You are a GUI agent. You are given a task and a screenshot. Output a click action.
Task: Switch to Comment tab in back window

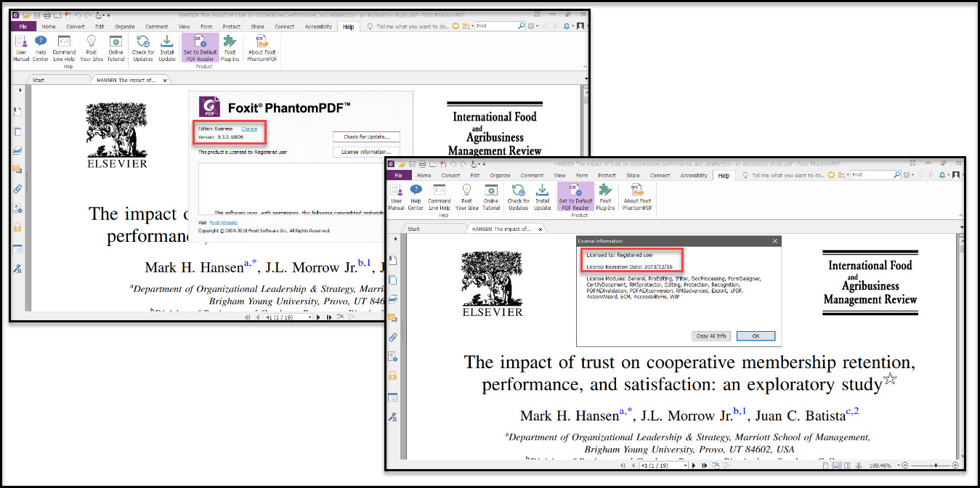156,27
